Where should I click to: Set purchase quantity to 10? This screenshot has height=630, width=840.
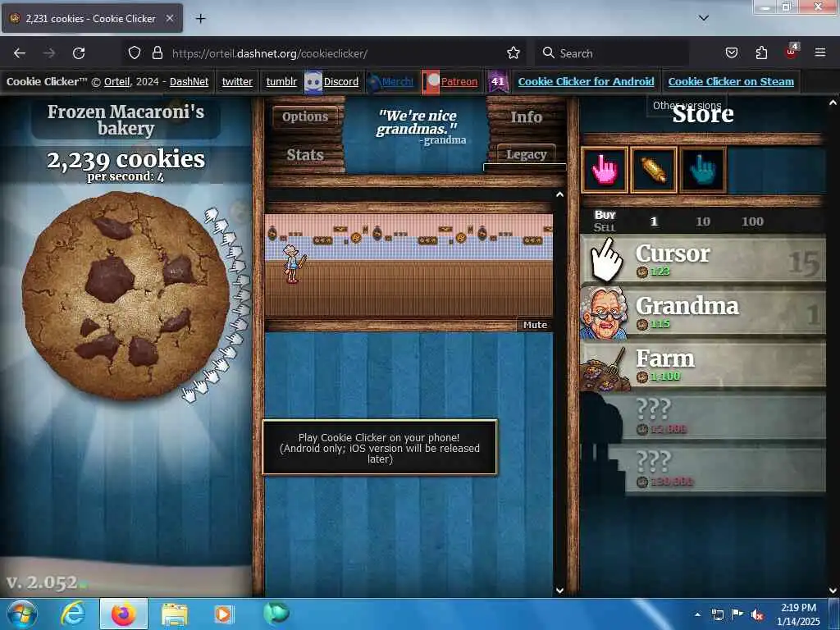(x=702, y=221)
